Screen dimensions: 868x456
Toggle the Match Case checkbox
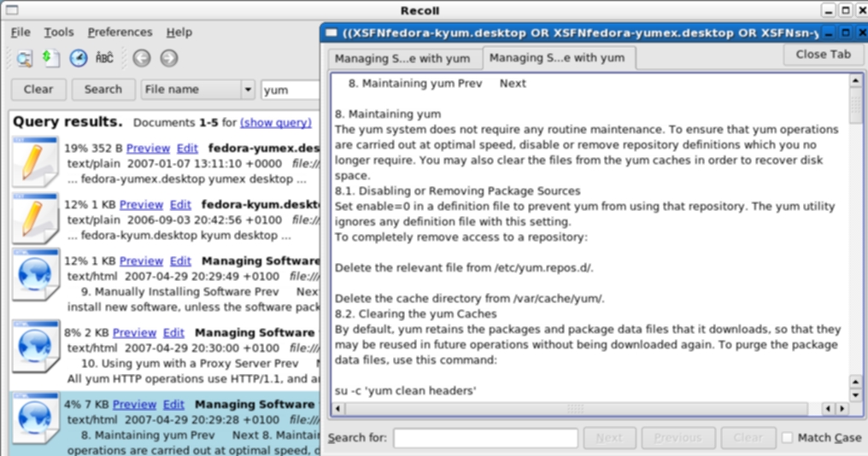pos(787,438)
